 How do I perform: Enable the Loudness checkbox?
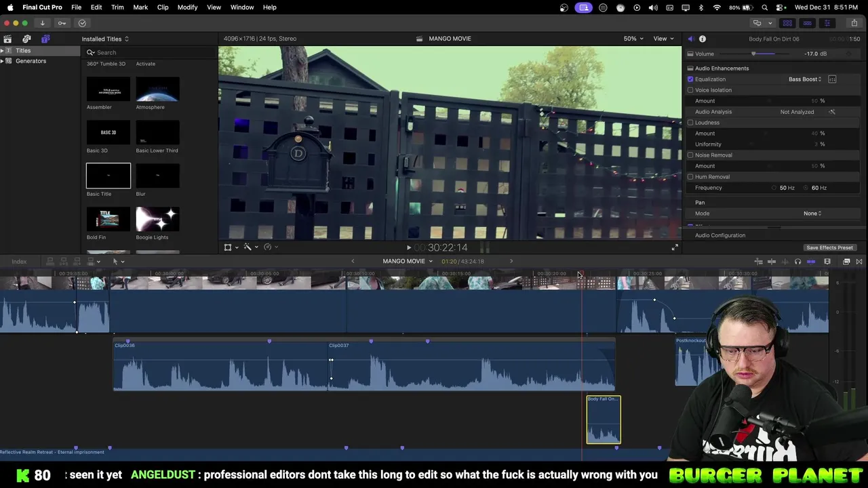690,123
